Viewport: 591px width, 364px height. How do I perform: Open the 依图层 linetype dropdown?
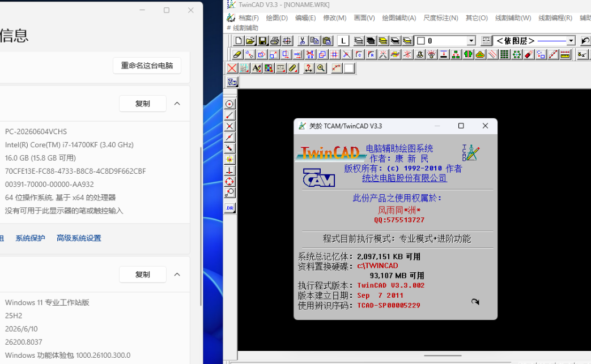coord(571,41)
